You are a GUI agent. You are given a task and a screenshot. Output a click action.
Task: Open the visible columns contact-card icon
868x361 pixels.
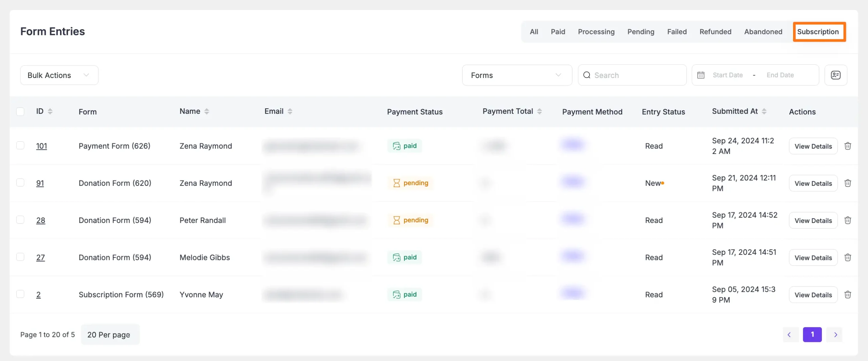836,75
